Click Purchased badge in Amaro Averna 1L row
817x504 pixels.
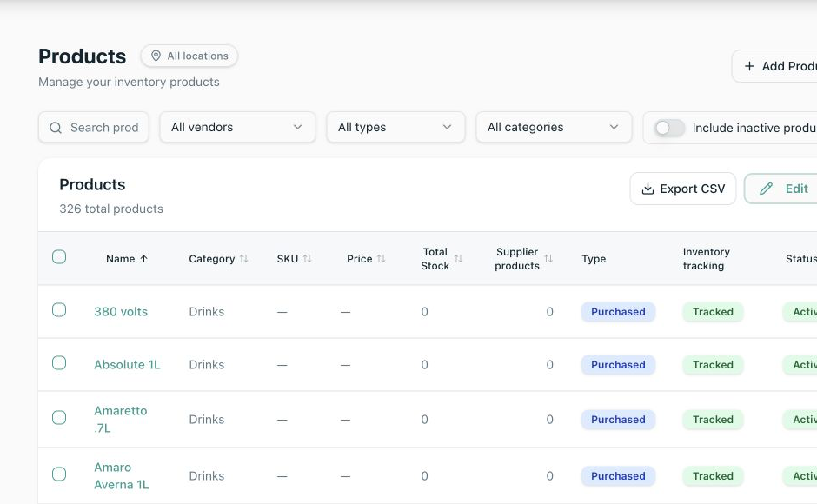coord(618,476)
